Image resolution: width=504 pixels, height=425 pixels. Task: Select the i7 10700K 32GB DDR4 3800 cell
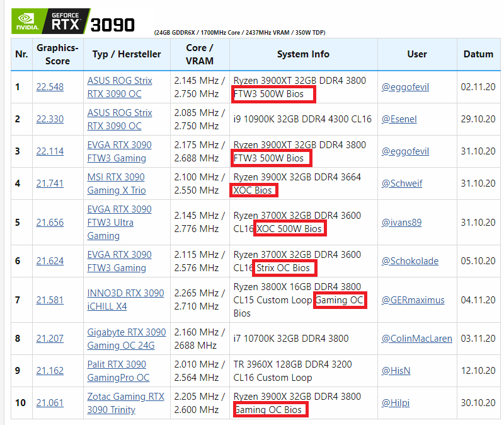[x=304, y=339]
